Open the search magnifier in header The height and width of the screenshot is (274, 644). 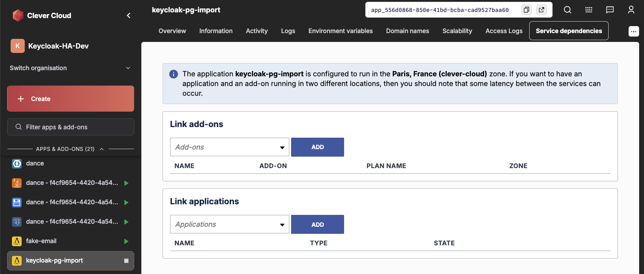coord(568,10)
